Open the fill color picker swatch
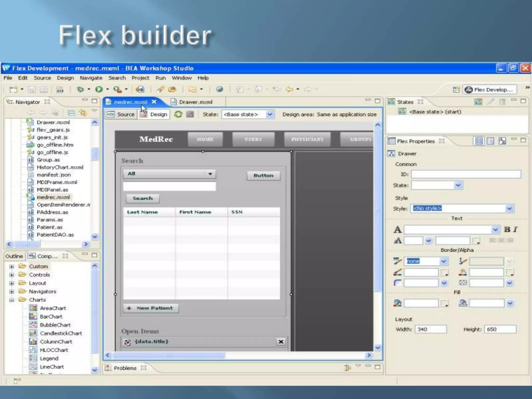The height and width of the screenshot is (399, 532). coord(444,303)
